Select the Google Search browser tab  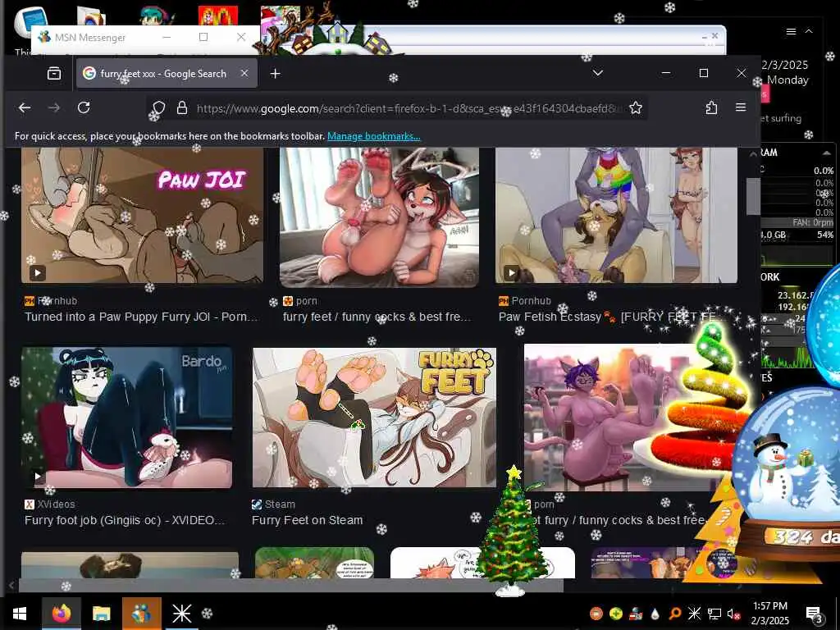click(167, 73)
